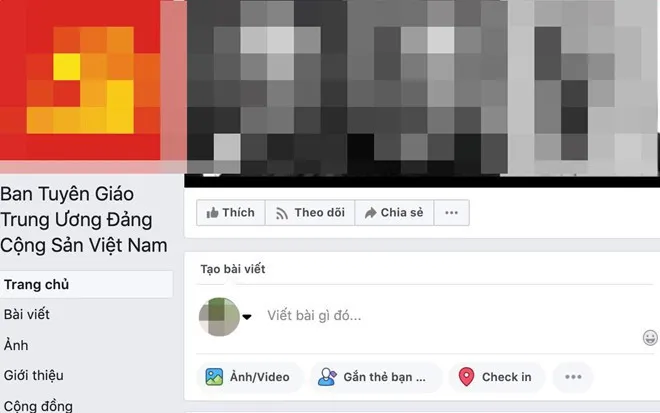Click the user avatar in composer
The image size is (660, 413).
point(219,317)
